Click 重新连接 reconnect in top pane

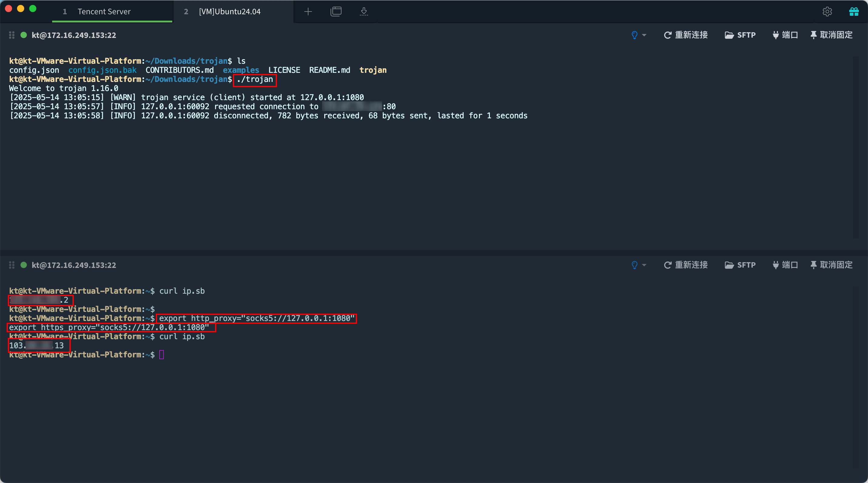[686, 35]
